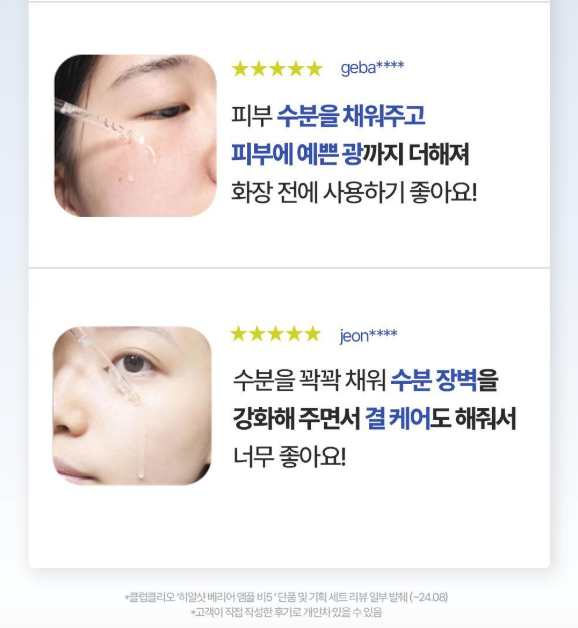Click highlighted text 결 케어
This screenshot has height=628, width=578.
click(398, 419)
